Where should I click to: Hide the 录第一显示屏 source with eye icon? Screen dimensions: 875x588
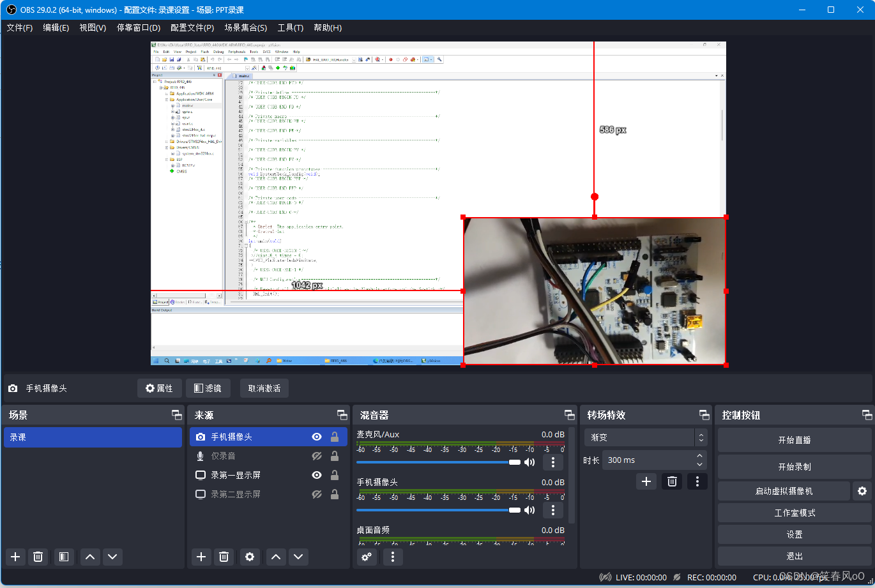317,475
